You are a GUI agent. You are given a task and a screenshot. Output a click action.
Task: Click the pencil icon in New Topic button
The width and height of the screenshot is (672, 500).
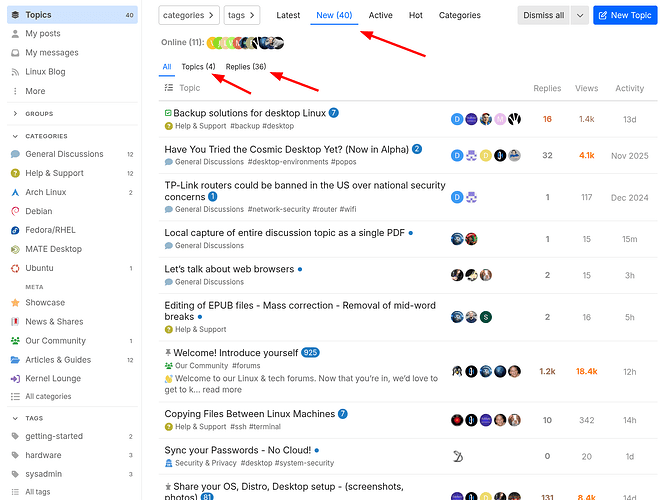point(603,15)
